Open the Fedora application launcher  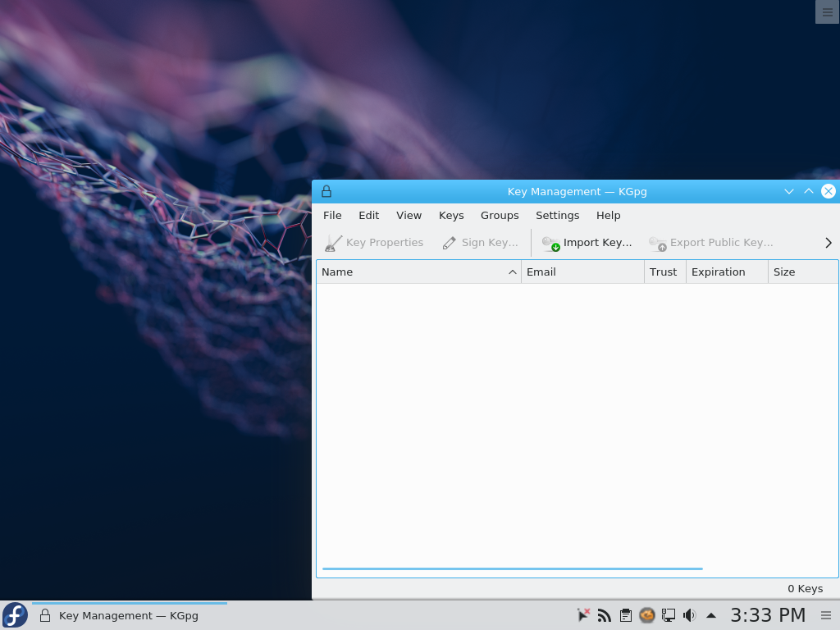tap(15, 615)
